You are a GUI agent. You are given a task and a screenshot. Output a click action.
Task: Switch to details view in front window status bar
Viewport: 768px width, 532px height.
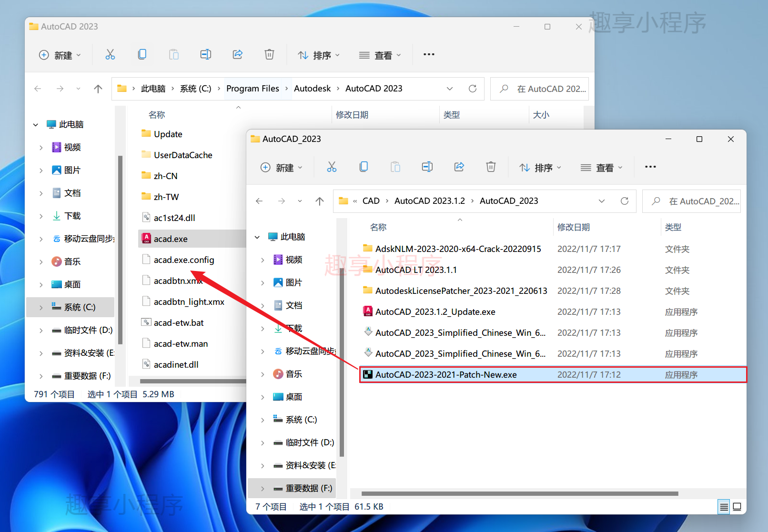coord(724,507)
